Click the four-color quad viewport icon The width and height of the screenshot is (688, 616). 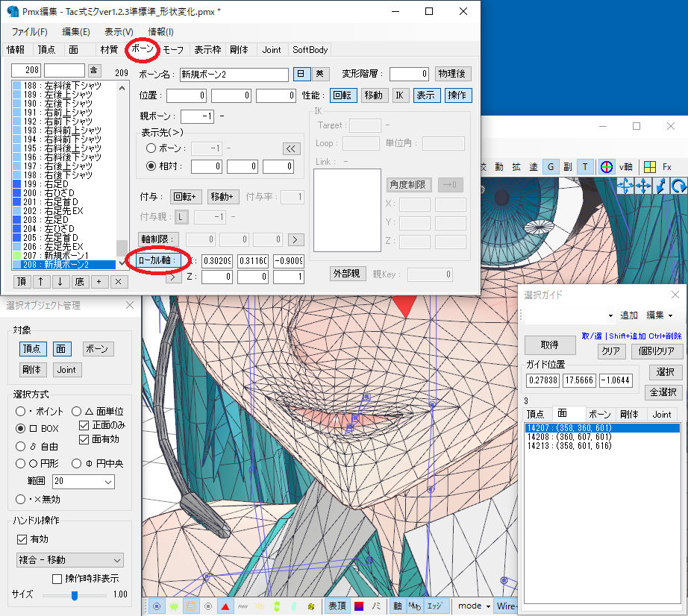point(650,167)
